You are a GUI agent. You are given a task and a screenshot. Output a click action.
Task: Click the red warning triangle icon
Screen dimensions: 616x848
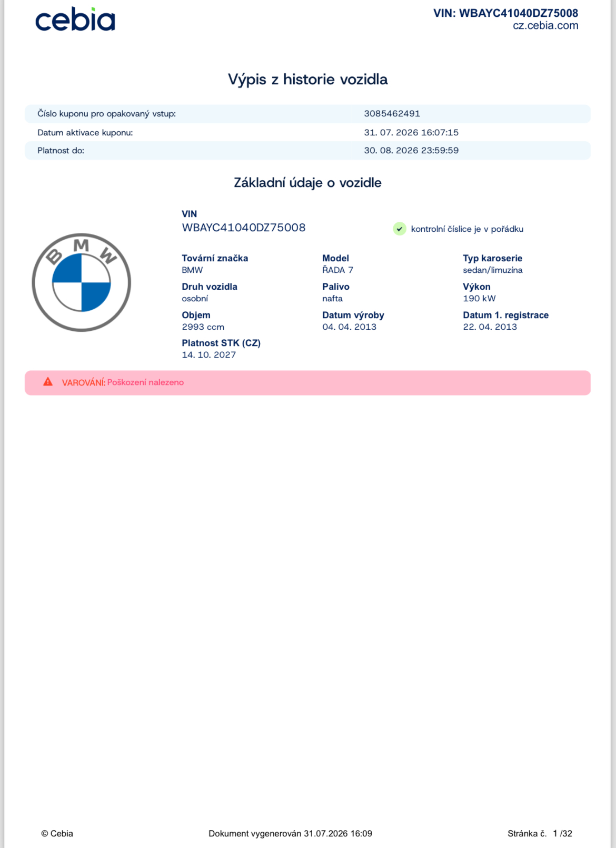pyautogui.click(x=48, y=382)
